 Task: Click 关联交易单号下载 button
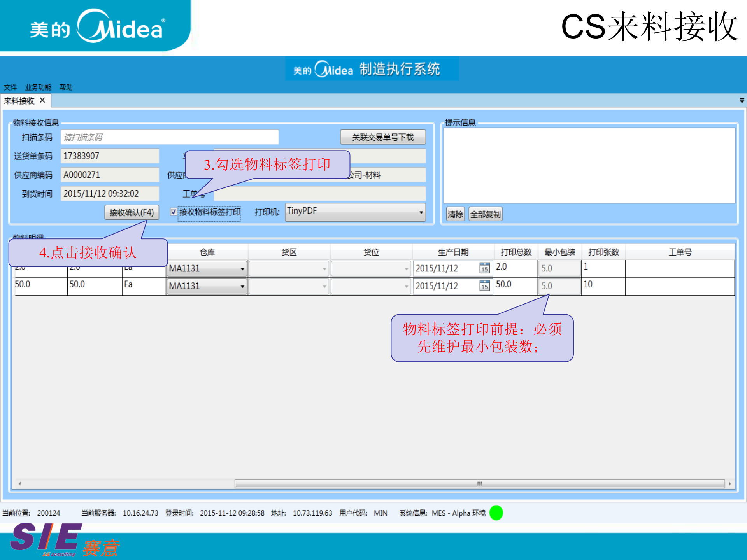click(383, 137)
